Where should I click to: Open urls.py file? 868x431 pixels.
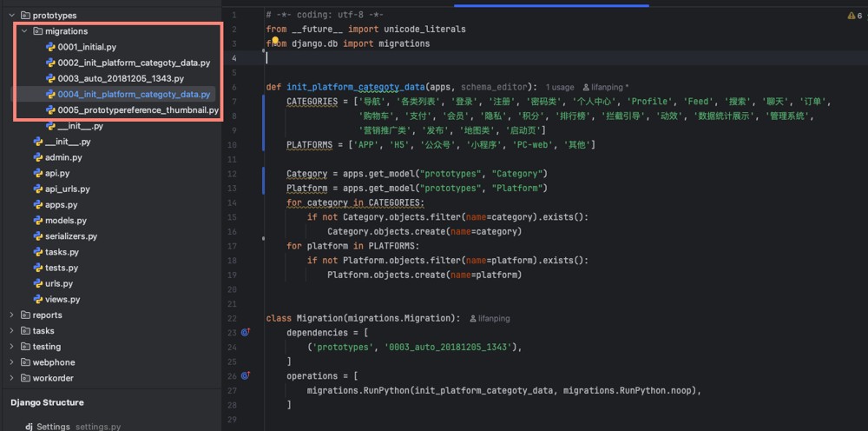point(59,283)
